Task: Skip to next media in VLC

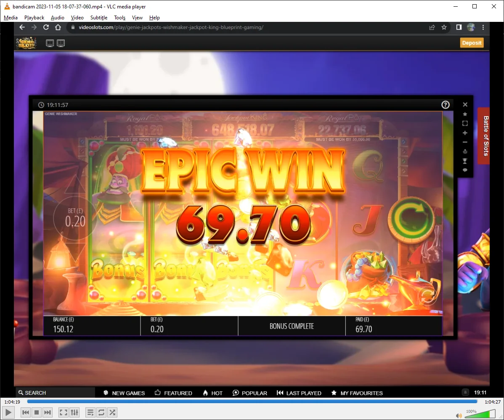Action: (x=48, y=412)
